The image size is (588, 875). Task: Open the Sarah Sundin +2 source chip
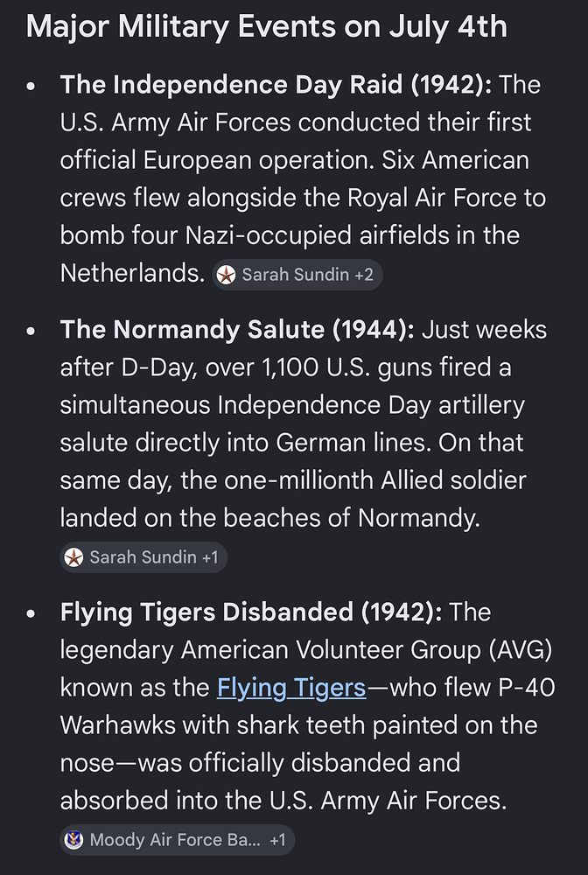click(297, 275)
